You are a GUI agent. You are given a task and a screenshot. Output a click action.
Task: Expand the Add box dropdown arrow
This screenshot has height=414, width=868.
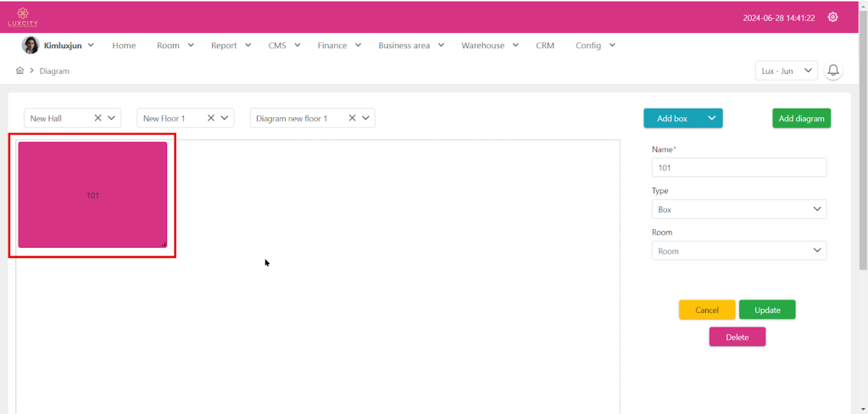click(x=711, y=119)
